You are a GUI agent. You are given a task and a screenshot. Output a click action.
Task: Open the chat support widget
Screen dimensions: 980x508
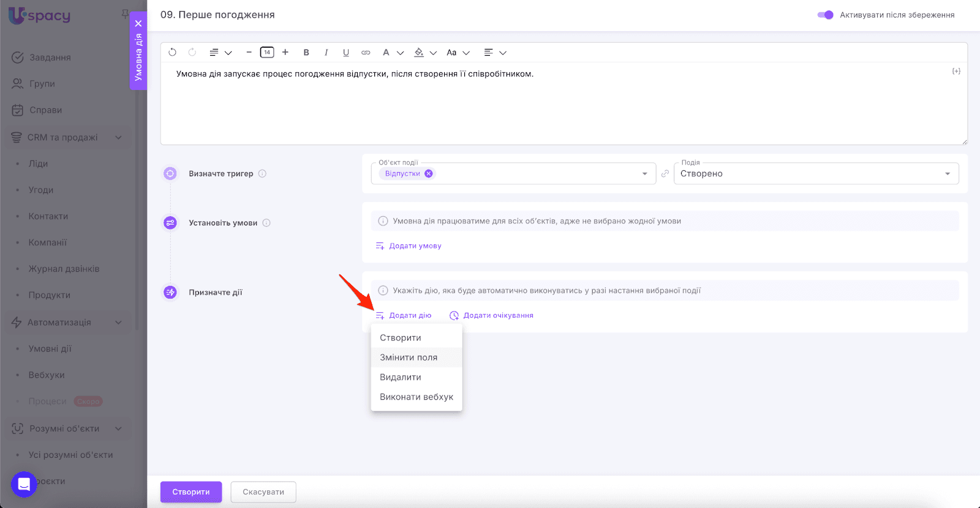[x=24, y=485]
